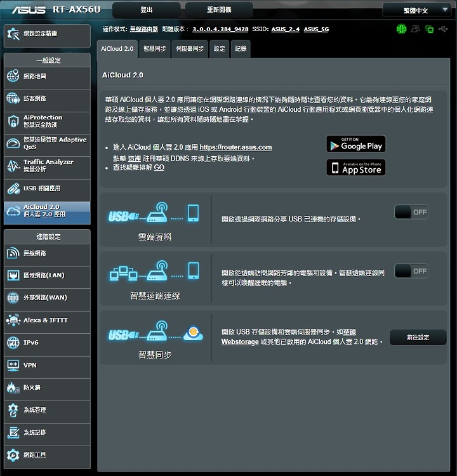Open Network Map globe icon

click(x=13, y=76)
